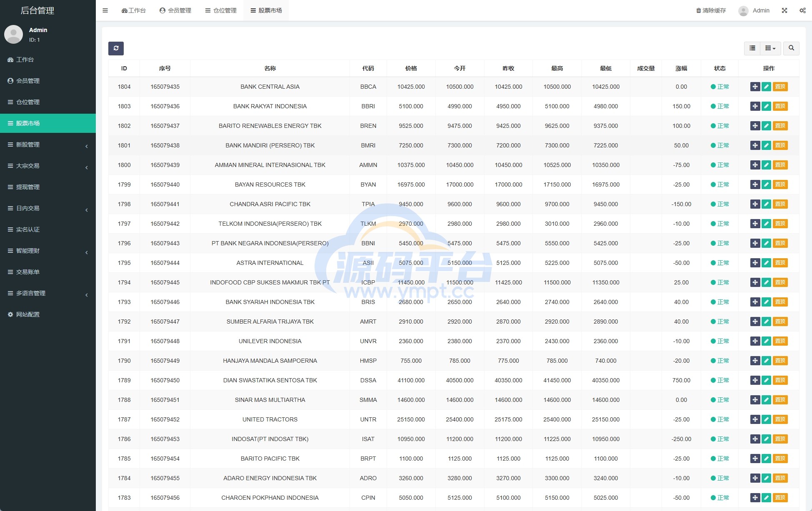This screenshot has width=812, height=511.
Task: Toggle fullscreen mode icon
Action: click(785, 10)
